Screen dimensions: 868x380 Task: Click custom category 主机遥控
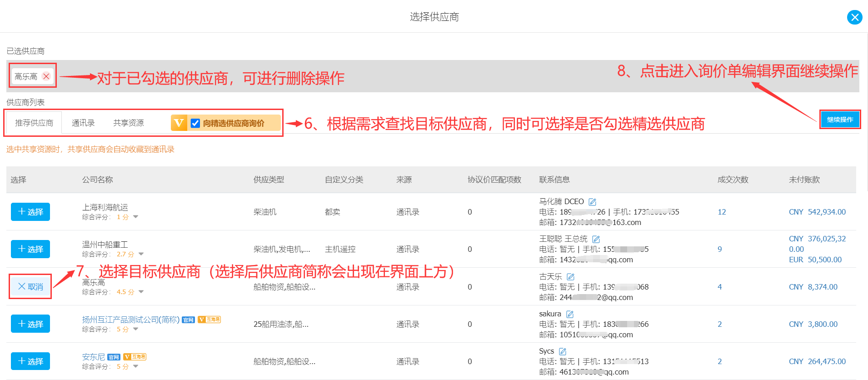point(340,249)
